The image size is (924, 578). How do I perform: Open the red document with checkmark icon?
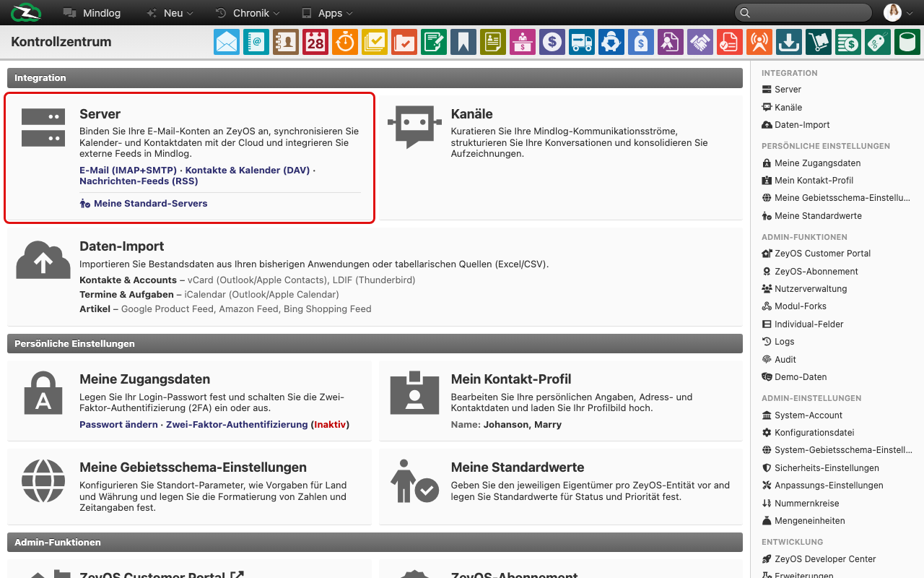730,42
